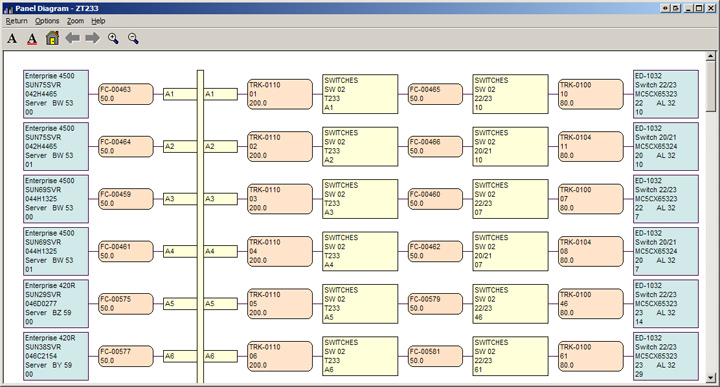Go to the home diagram icon

point(52,39)
